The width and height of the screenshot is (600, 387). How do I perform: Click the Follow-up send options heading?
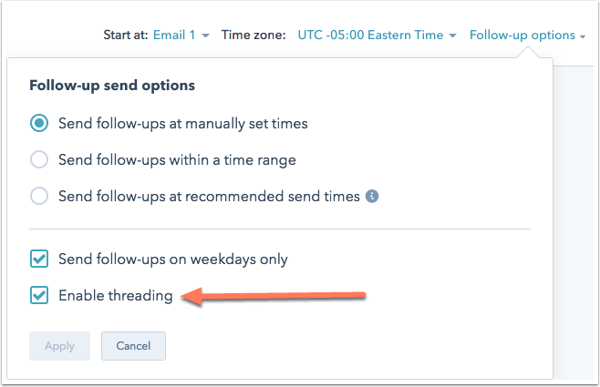[x=112, y=85]
